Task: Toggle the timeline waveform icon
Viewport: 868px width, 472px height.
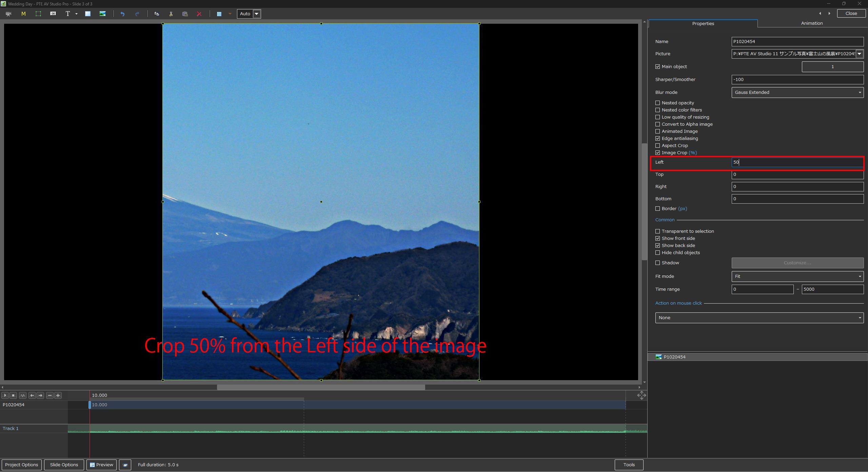Action: coord(23,395)
